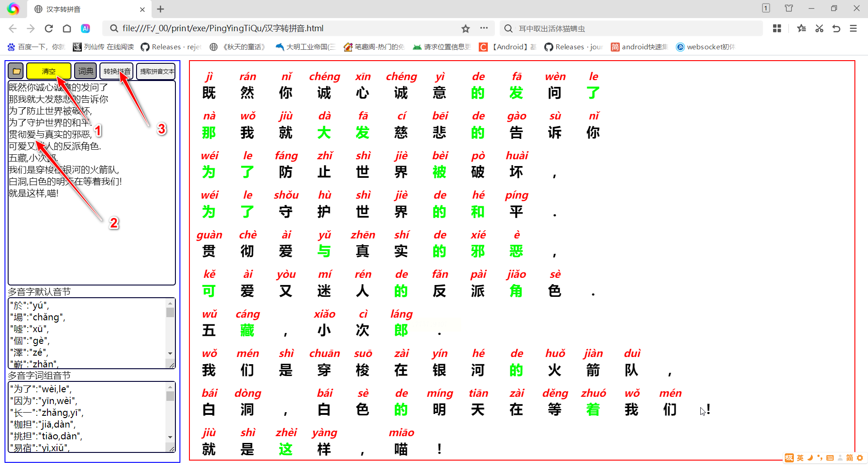The width and height of the screenshot is (868, 466).
Task: Click the scroll down arrow in 多音字默认音节 box
Action: (170, 353)
